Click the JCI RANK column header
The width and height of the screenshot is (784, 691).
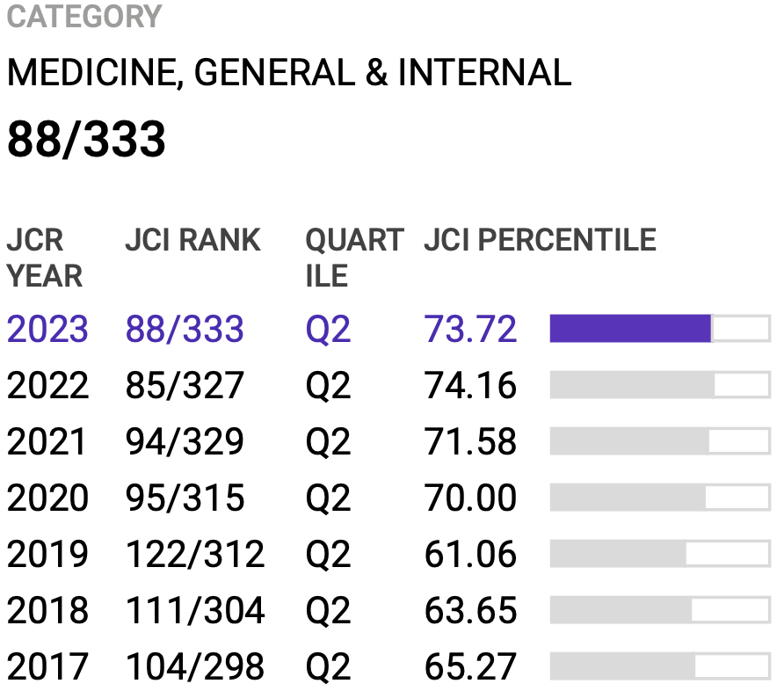pos(192,240)
